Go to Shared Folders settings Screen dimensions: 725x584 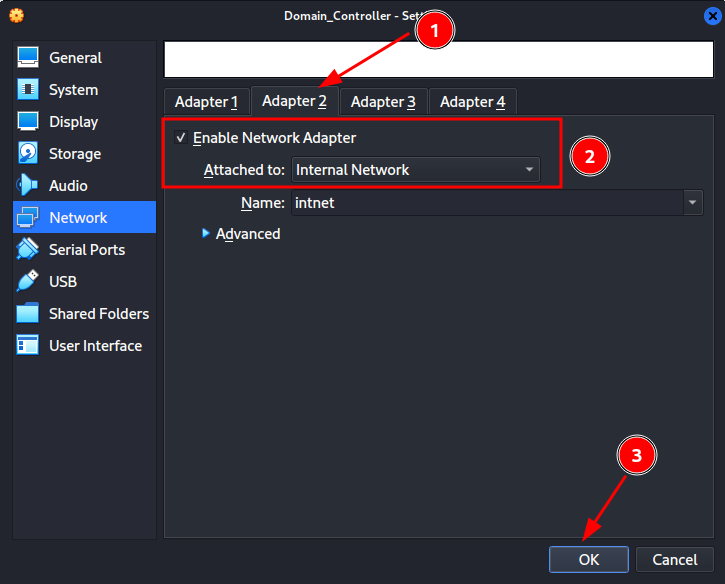(85, 314)
